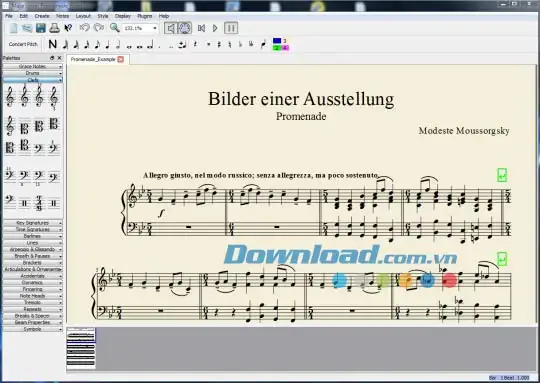Apply the double sharp accidental
540x383 pixels.
208,44
